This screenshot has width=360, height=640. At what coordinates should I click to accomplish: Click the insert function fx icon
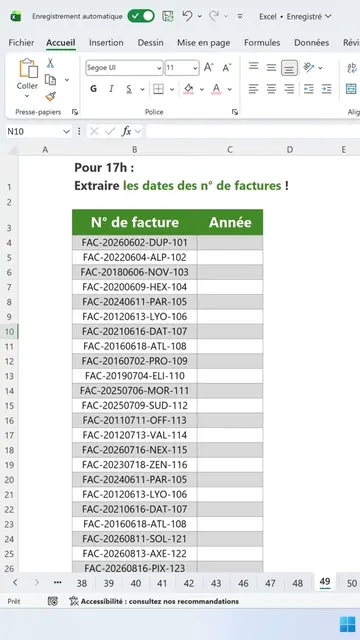click(127, 131)
